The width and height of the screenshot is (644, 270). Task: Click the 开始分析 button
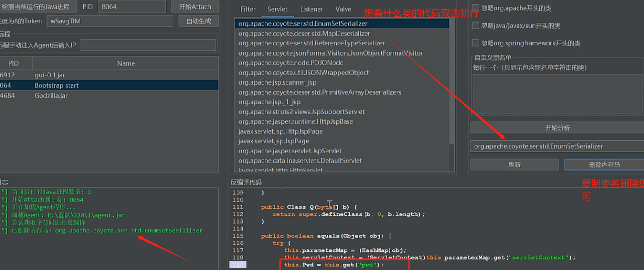point(557,128)
